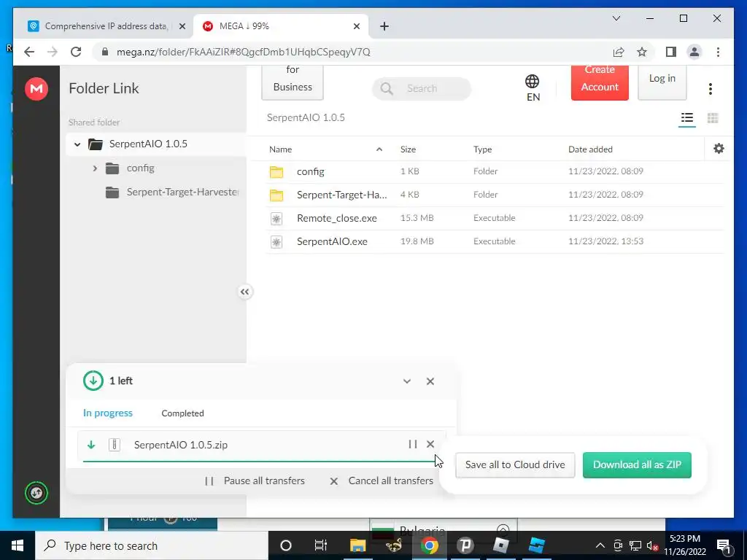Click the Log in button
This screenshot has height=560, width=747.
[x=662, y=82]
